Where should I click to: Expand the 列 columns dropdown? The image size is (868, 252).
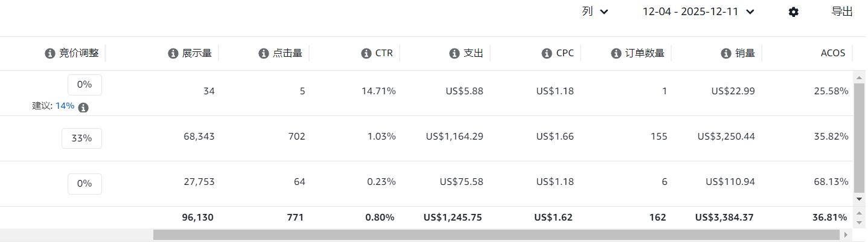[x=595, y=11]
